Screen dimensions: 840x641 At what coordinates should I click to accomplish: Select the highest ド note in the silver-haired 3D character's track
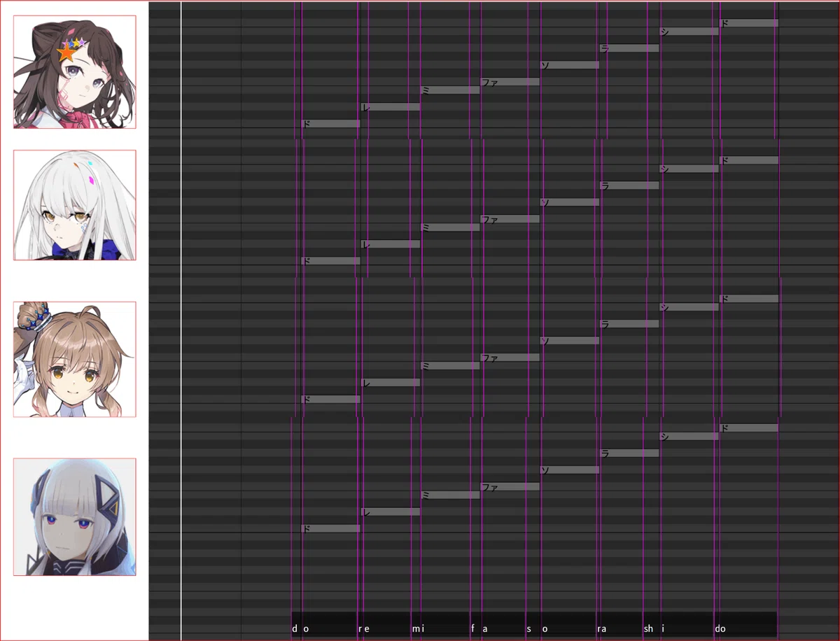click(749, 428)
